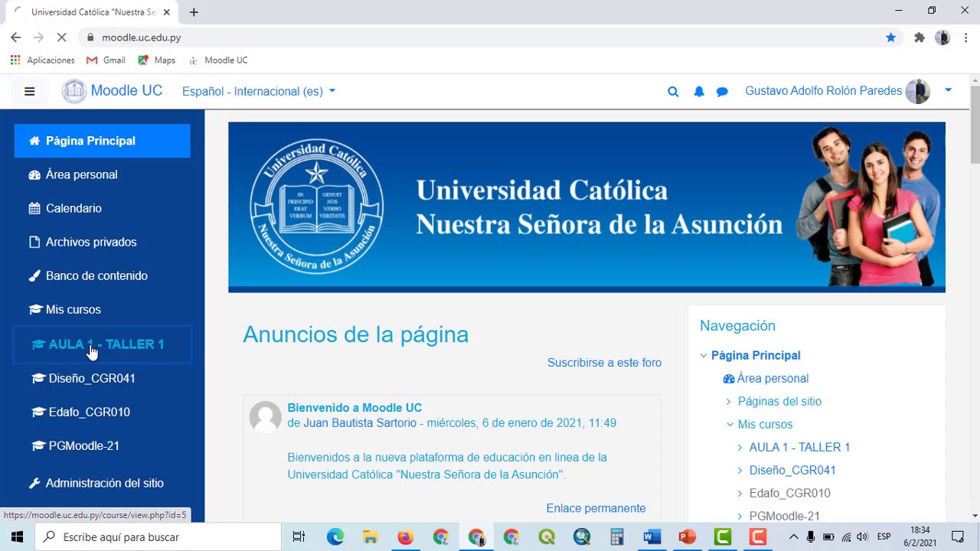Open the user menu dropdown arrow

point(948,90)
